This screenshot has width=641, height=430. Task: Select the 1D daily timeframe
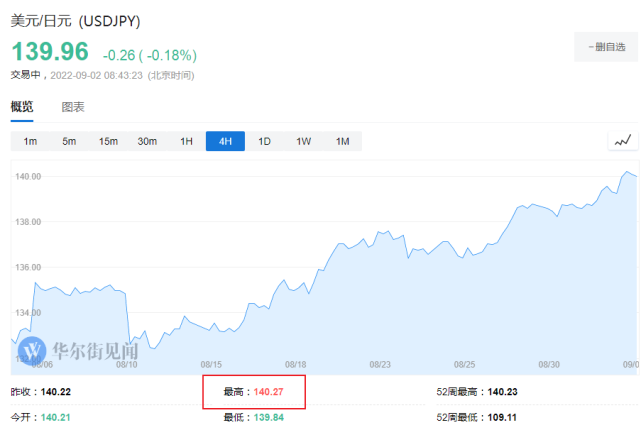coord(264,141)
